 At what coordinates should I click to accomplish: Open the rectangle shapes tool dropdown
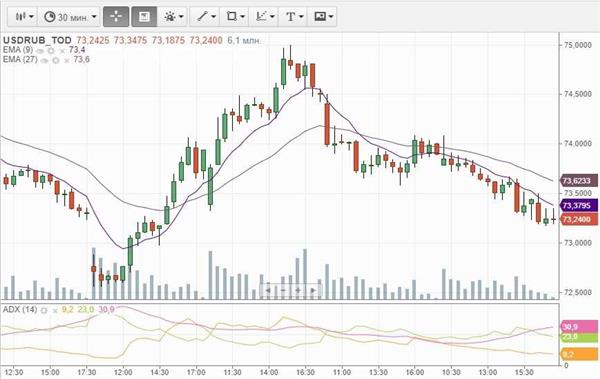[x=234, y=16]
